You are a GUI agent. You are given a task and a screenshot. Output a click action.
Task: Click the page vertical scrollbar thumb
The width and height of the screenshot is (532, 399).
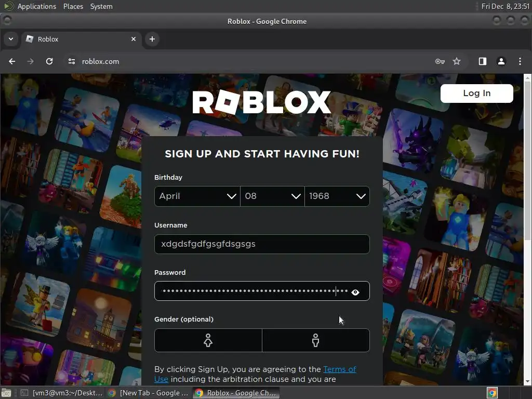(528, 159)
